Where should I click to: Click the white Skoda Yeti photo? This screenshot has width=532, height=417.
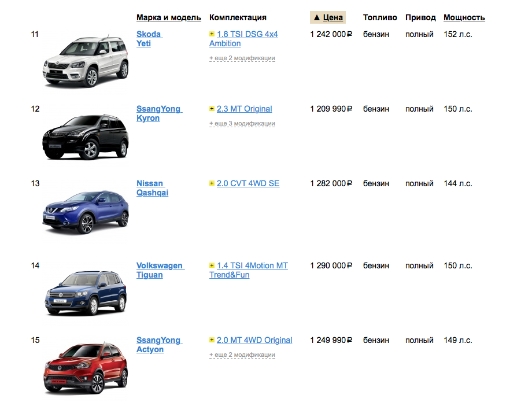click(x=85, y=61)
